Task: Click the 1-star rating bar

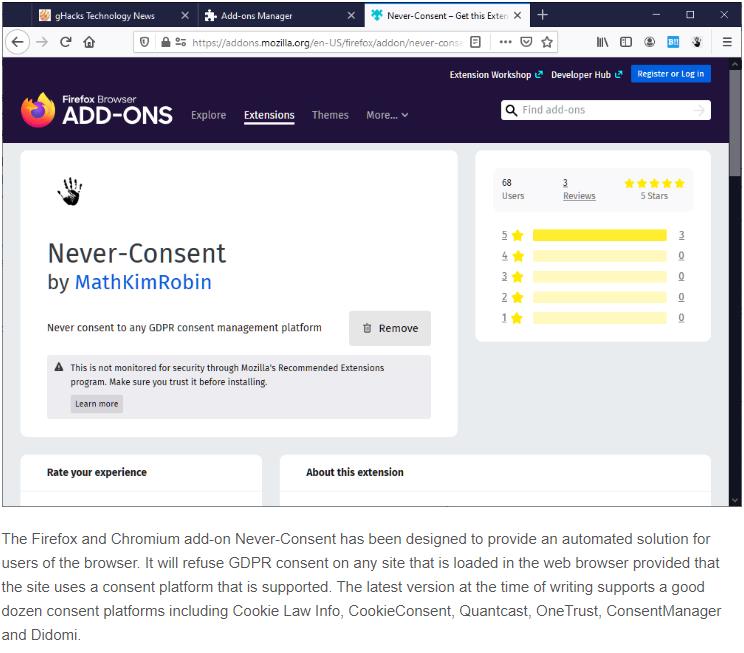Action: 600,317
